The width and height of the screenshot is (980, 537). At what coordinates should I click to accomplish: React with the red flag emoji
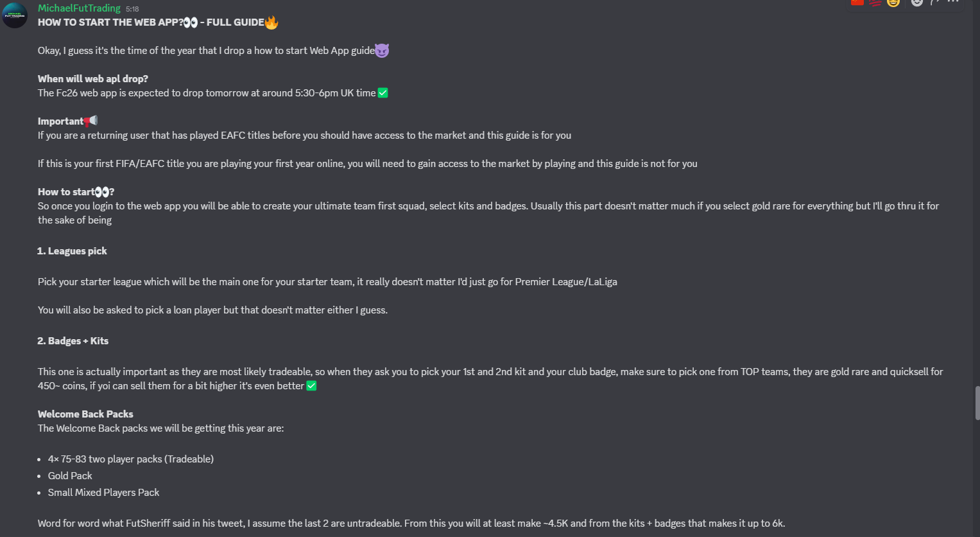[857, 2]
